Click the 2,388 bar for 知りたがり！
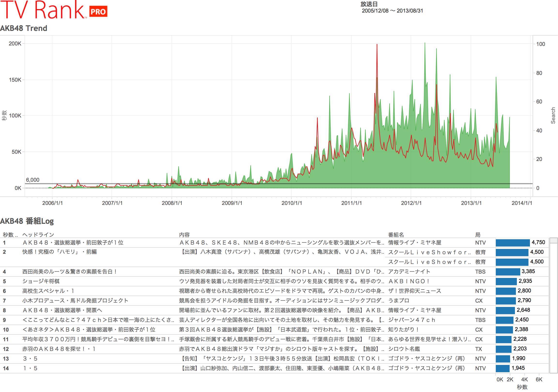The image size is (558, 392). [504, 330]
